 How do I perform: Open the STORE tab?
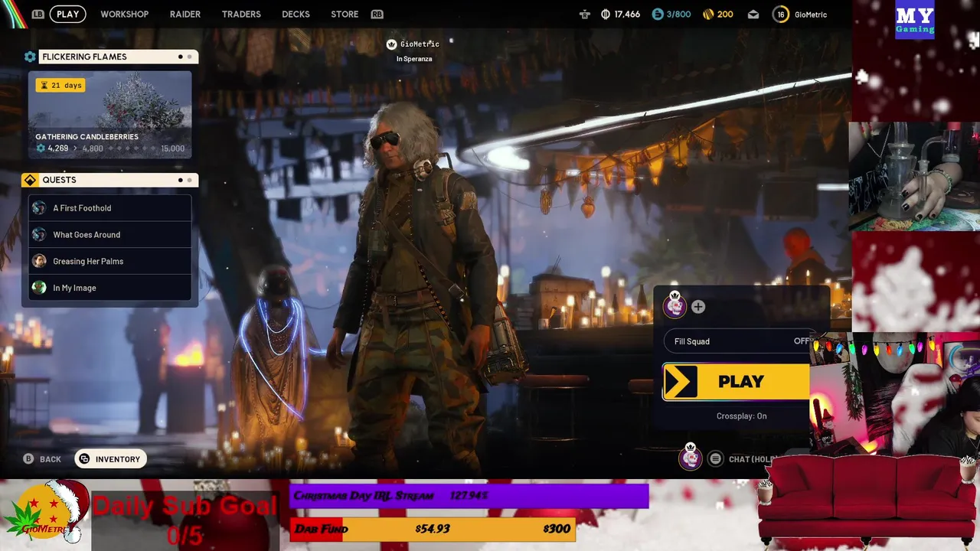click(x=345, y=15)
